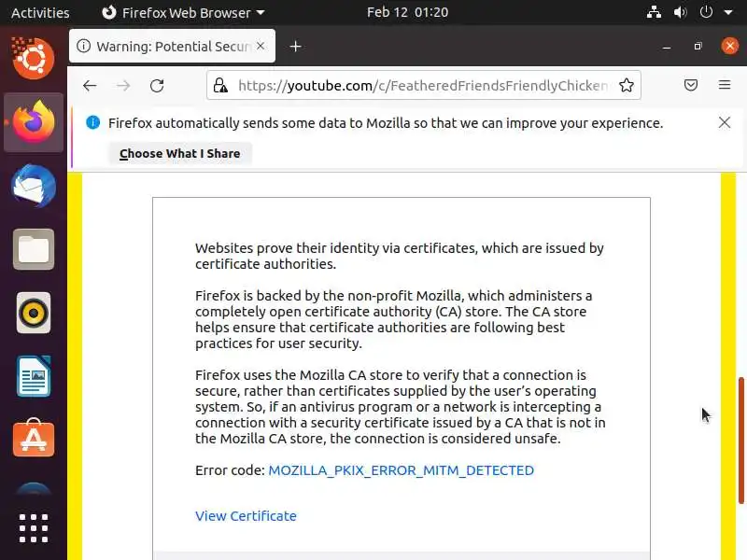Viewport: 747px width, 560px height.
Task: Click Choose What I Share button
Action: click(179, 154)
